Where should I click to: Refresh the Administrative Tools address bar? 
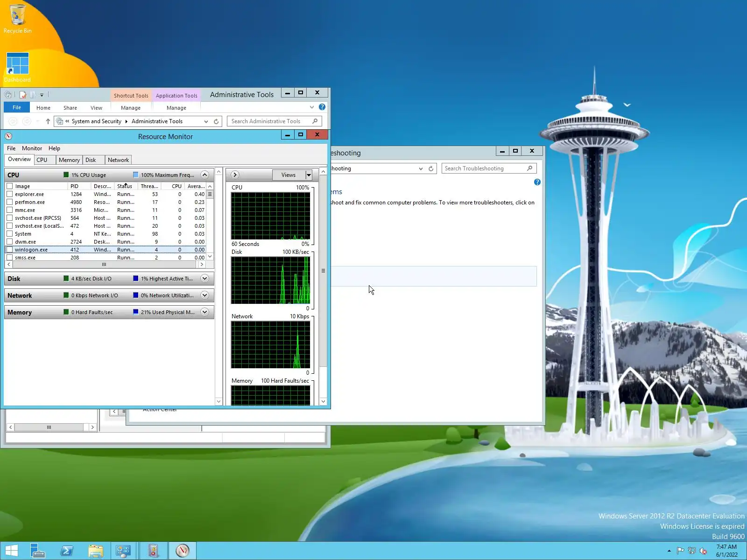tap(216, 121)
